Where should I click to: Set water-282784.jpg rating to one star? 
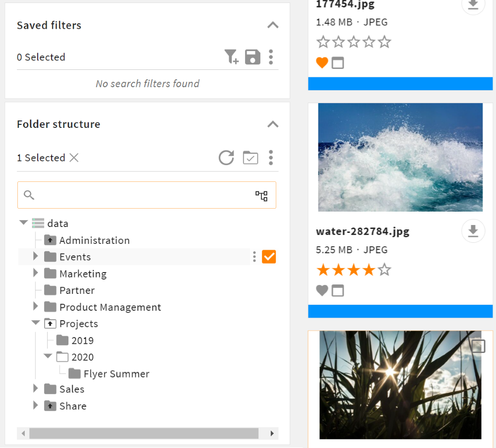coord(323,270)
